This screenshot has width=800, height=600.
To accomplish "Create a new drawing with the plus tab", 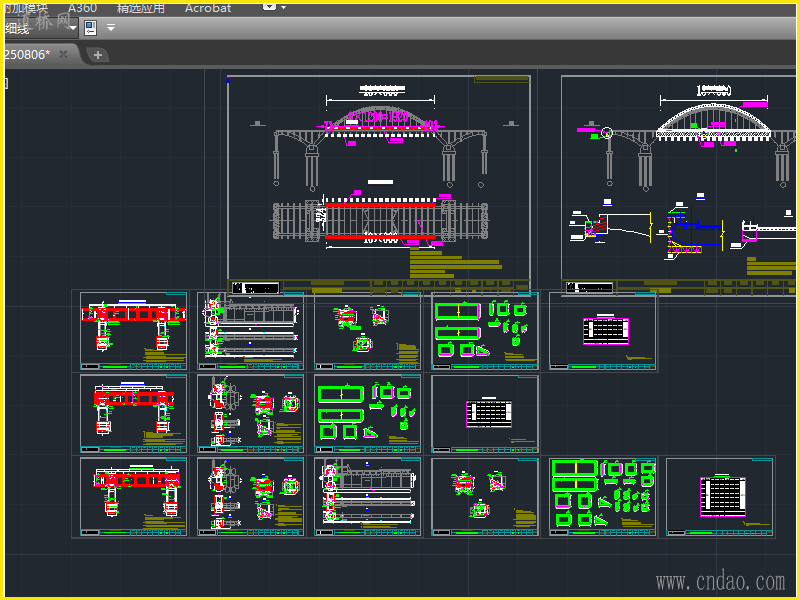I will 98,55.
